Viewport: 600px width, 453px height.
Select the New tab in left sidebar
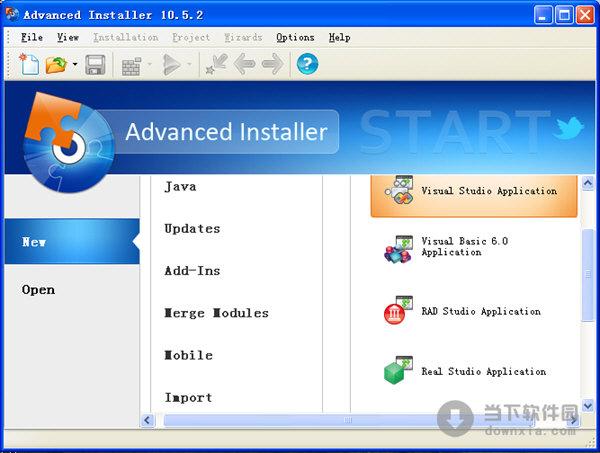[72, 241]
